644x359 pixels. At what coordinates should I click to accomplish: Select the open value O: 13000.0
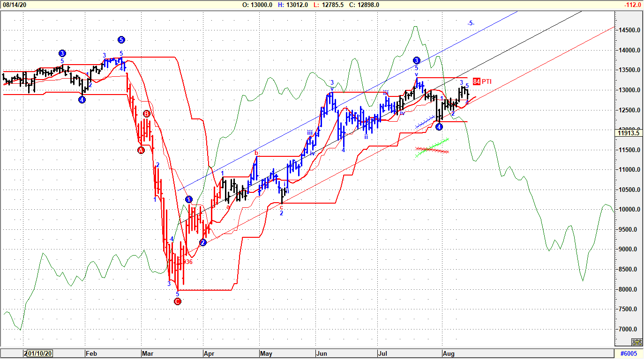point(257,5)
